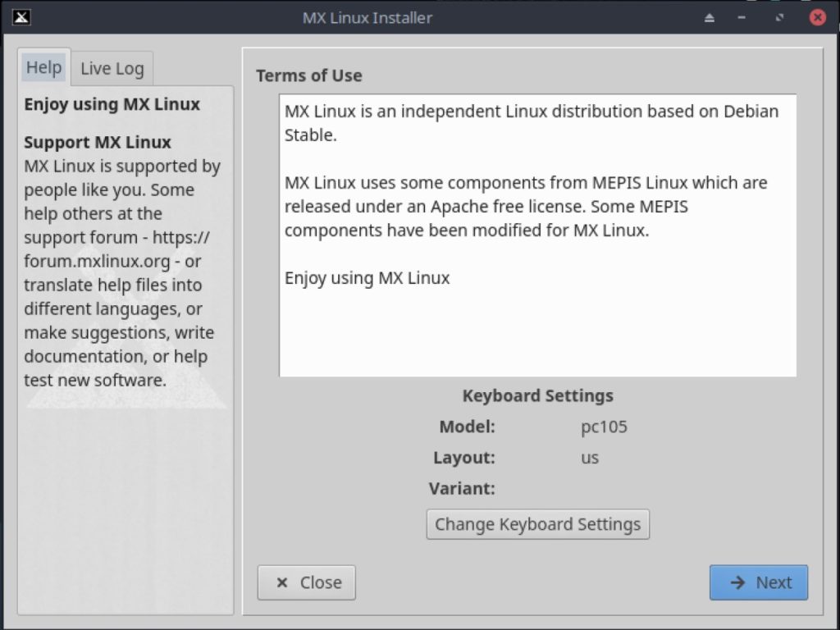
Task: Select the keyboard model value 'pc105'
Action: coord(605,427)
